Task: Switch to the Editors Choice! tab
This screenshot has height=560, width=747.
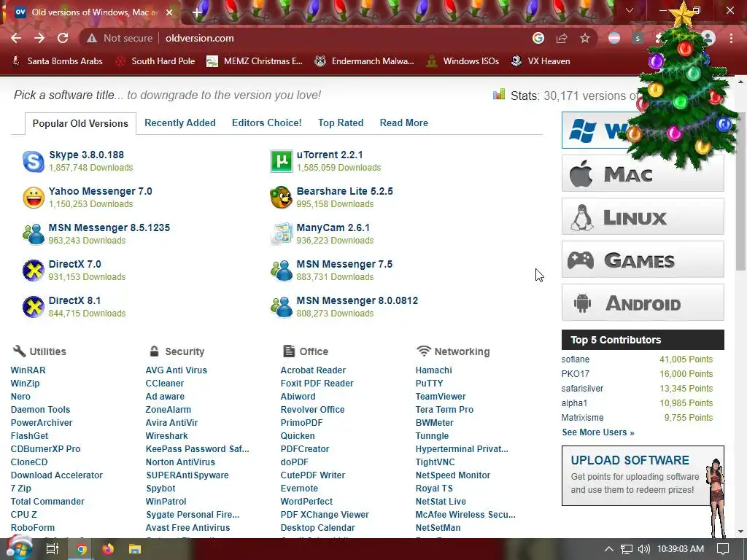Action: pos(267,122)
